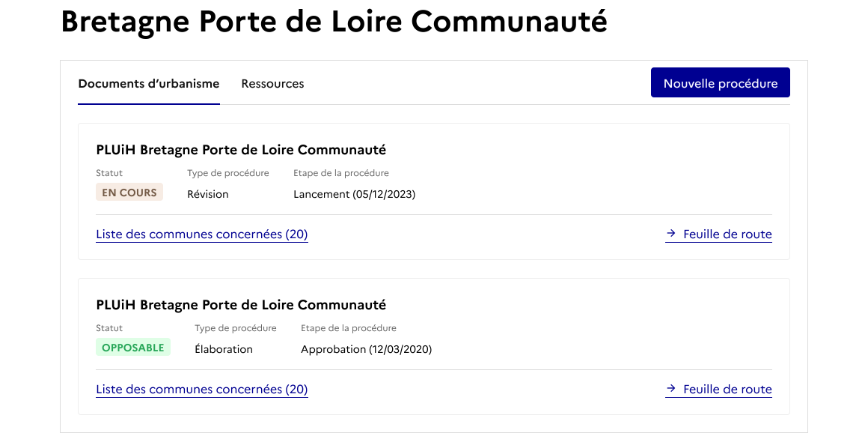This screenshot has width=868, height=433.
Task: Click the Révision procedure type value
Action: coord(208,194)
